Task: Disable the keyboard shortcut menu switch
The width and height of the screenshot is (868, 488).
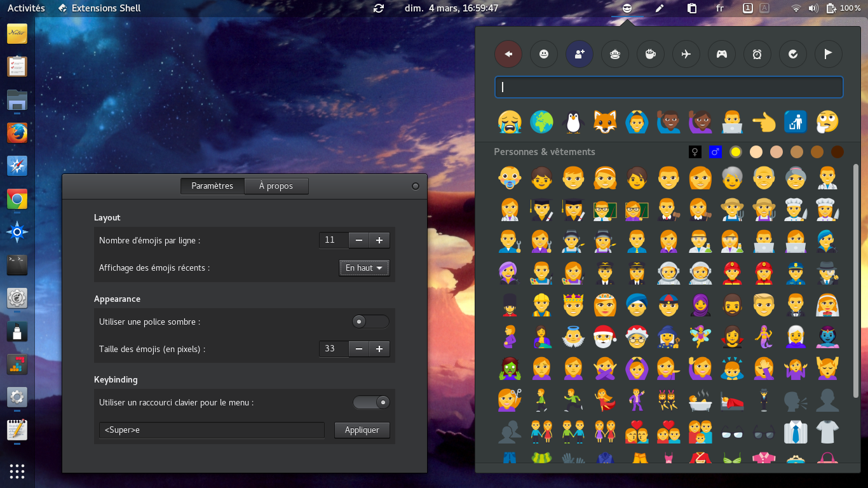Action: click(x=371, y=402)
